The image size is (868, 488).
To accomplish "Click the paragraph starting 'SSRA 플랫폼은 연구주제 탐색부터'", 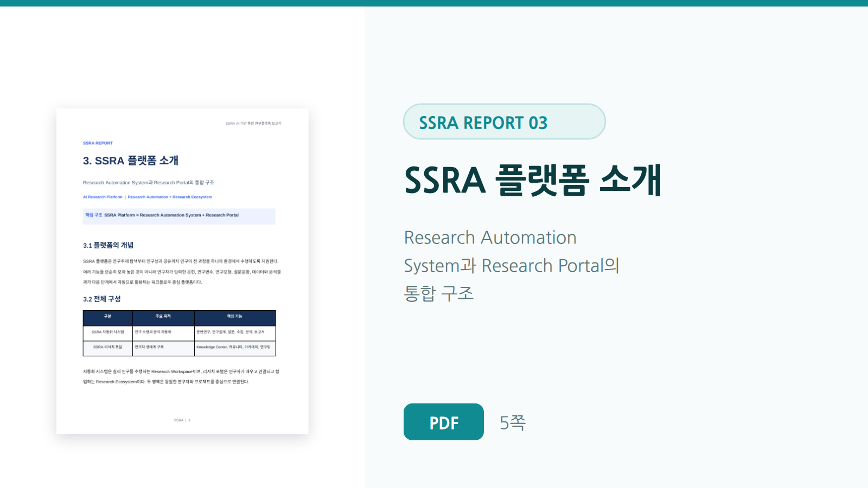I will (182, 272).
